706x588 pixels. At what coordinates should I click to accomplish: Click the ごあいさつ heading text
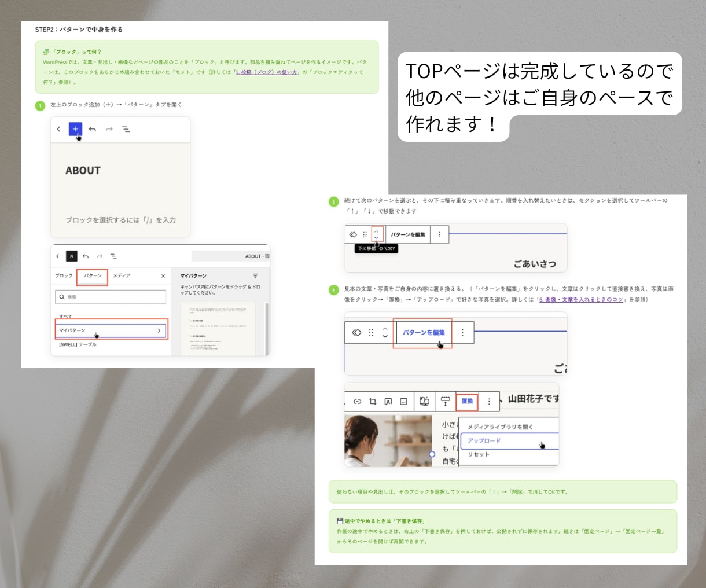[535, 264]
